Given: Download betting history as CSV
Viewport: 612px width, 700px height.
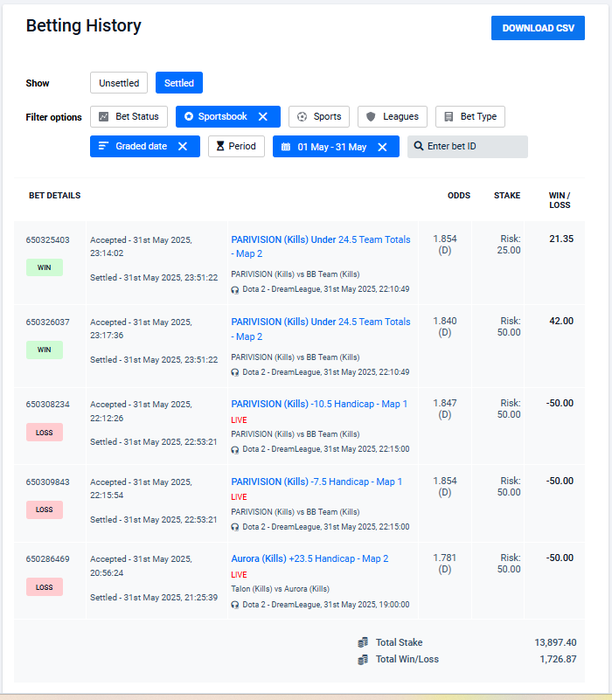Looking at the screenshot, I should (x=537, y=28).
